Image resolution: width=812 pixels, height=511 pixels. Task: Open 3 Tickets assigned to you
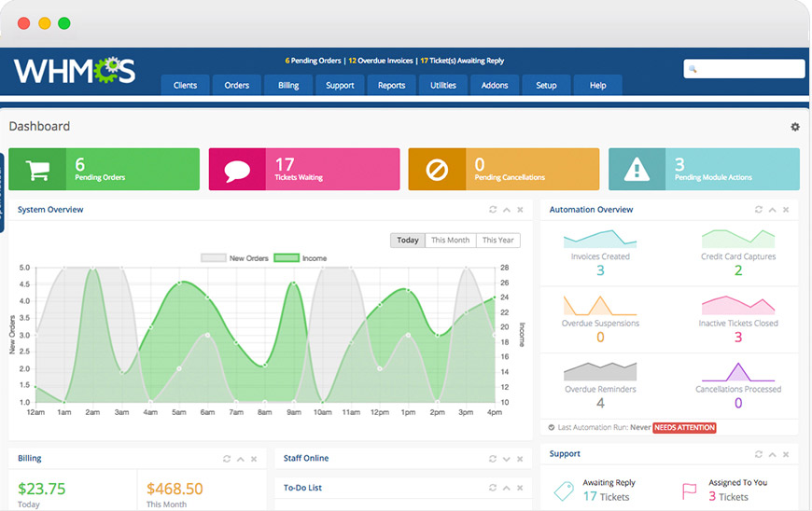[728, 496]
